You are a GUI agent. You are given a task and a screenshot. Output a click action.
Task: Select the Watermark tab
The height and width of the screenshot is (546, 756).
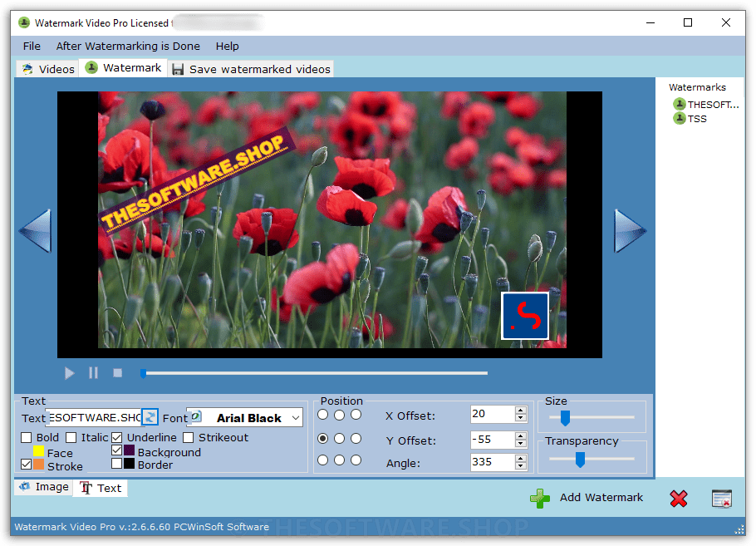tap(124, 68)
